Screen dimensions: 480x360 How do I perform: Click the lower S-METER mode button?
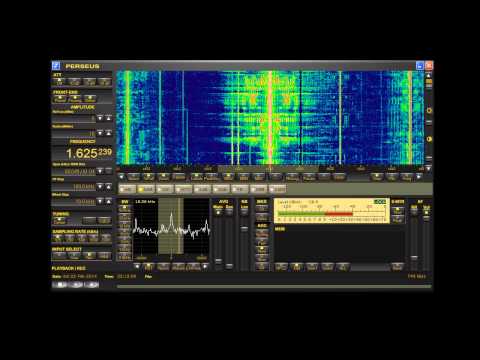(398, 219)
